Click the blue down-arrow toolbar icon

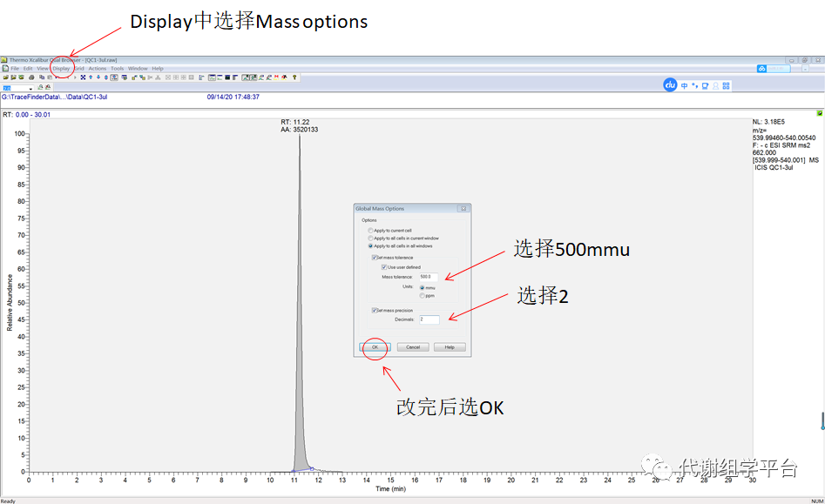(98, 77)
